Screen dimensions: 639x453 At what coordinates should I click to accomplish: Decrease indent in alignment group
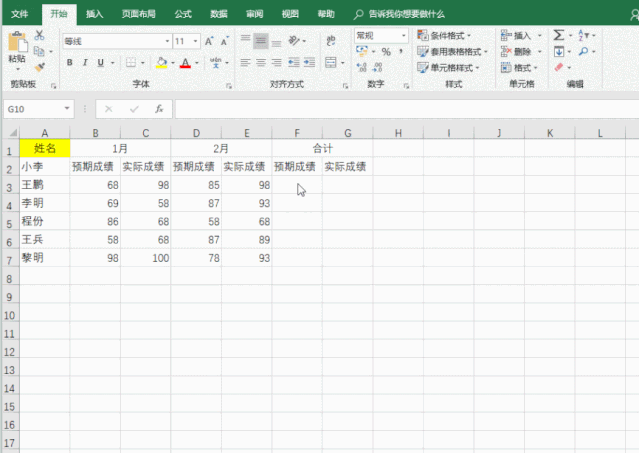tap(293, 62)
